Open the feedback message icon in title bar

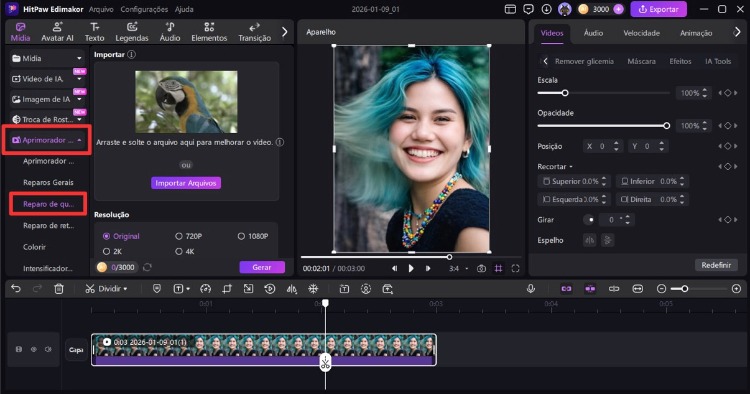click(x=528, y=9)
